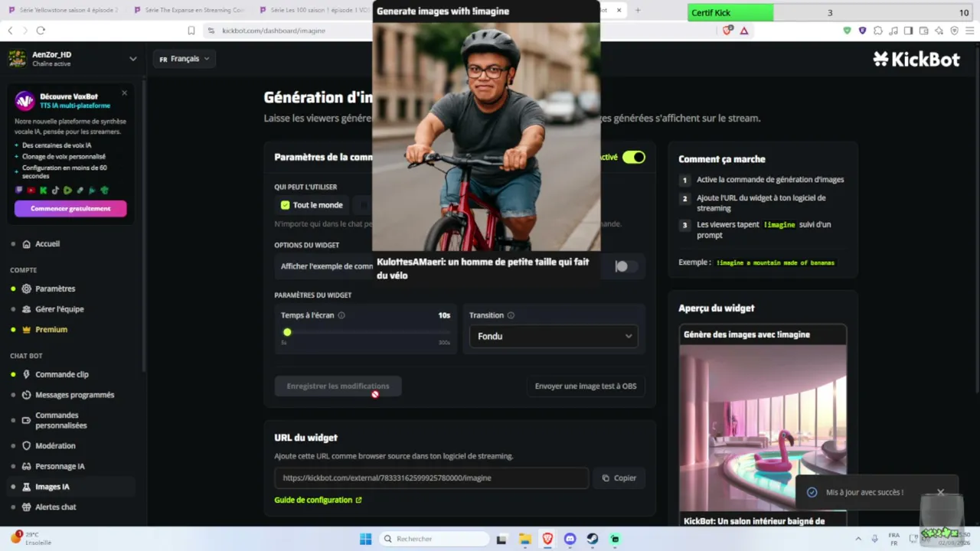Screen dimensions: 980x551
Task: Open the Transition Fondu dropdown
Action: (x=554, y=336)
